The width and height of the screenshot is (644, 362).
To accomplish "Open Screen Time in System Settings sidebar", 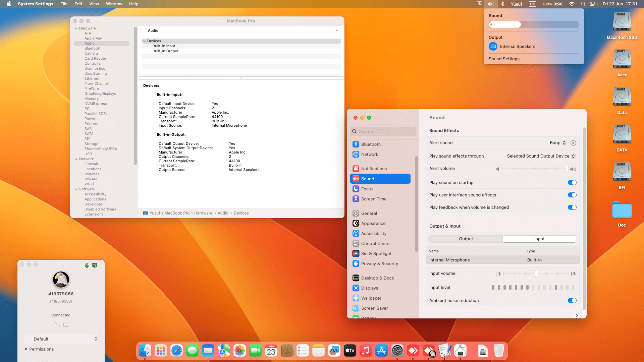I will [x=380, y=199].
